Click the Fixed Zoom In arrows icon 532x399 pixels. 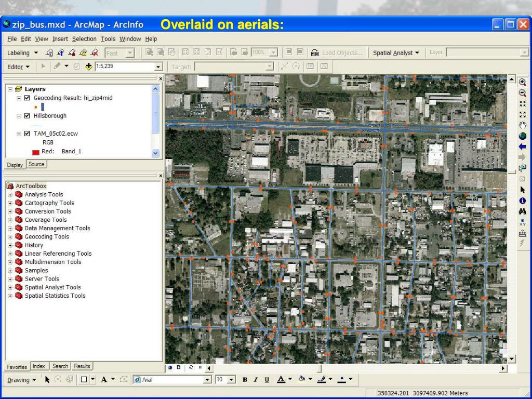pyautogui.click(x=523, y=104)
